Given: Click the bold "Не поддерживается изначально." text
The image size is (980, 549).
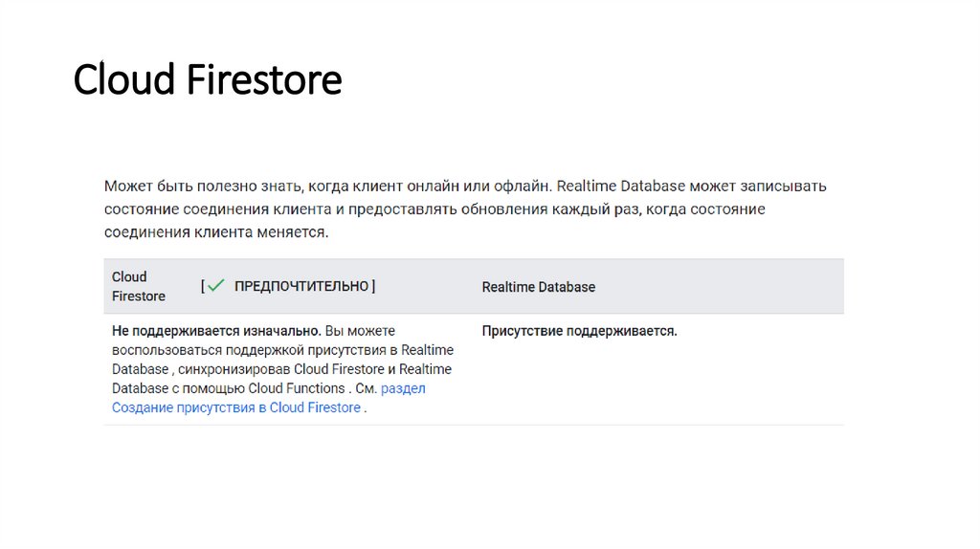Looking at the screenshot, I should 216,331.
